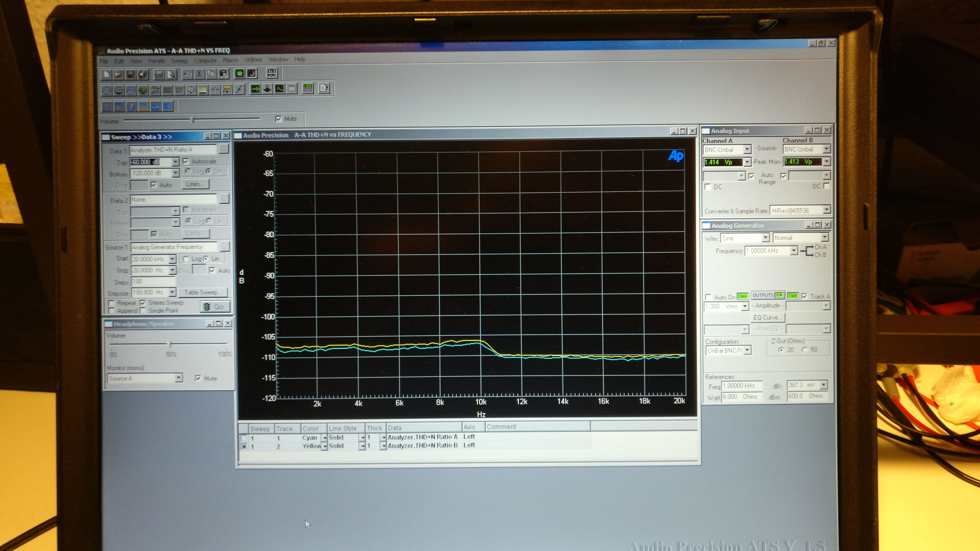Select Z-Out 50 Ohms radio button
Viewport: 980px width, 551px height.
(805, 349)
